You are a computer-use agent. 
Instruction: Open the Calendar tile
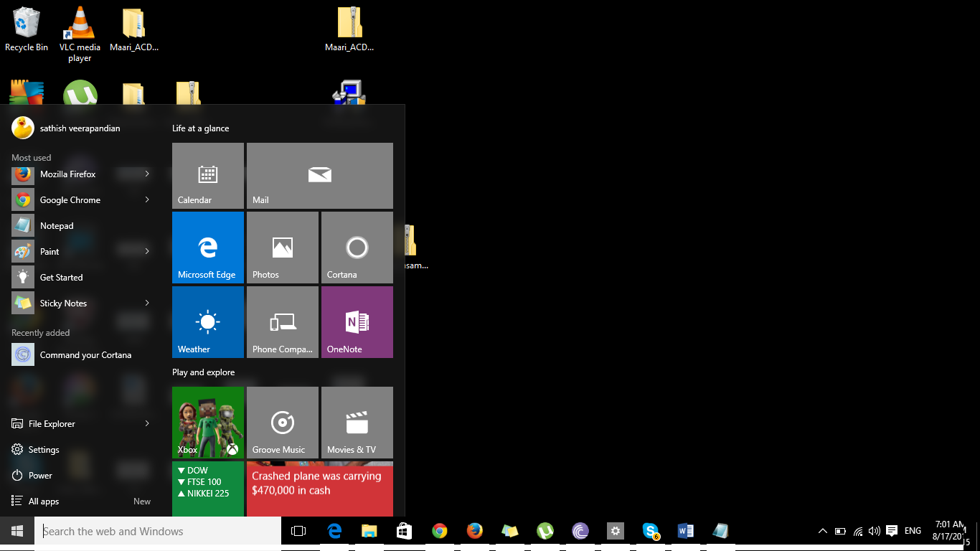tap(207, 176)
